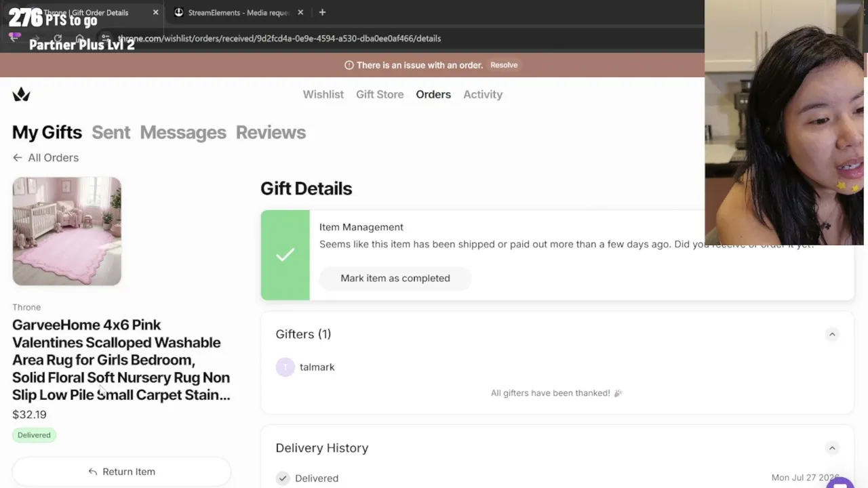The image size is (868, 488).
Task: Open a new browser tab
Action: (322, 12)
